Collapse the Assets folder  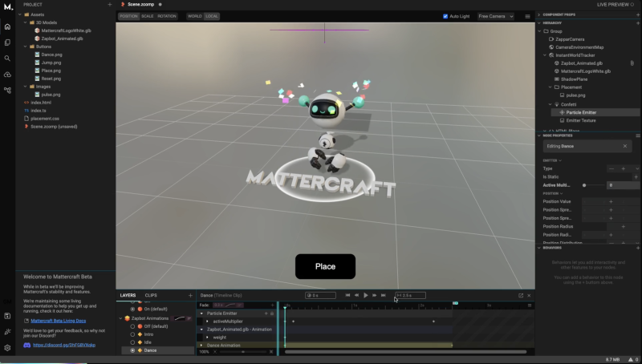tap(22, 14)
